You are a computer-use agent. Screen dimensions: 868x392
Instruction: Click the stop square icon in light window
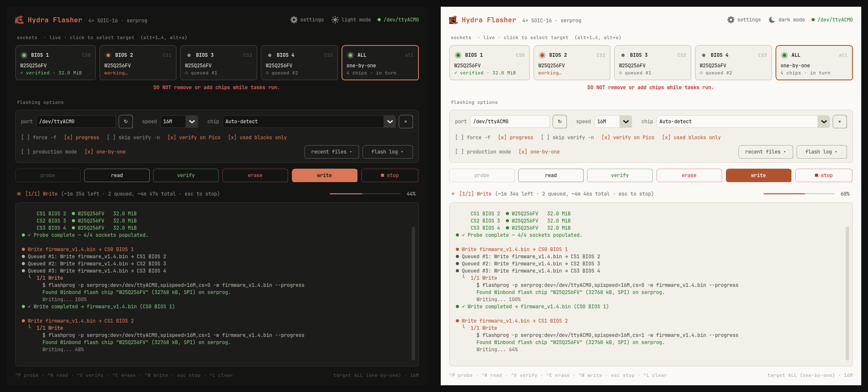click(816, 175)
